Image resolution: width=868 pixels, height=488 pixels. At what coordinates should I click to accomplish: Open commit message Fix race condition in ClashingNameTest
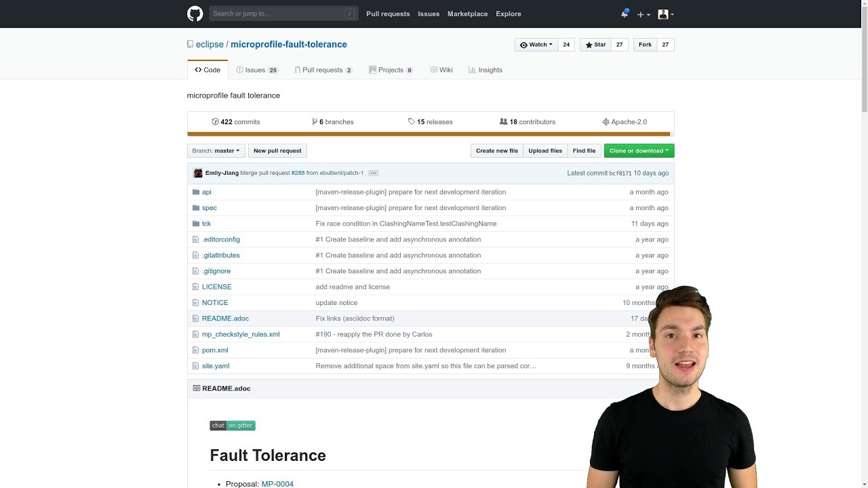(x=406, y=224)
